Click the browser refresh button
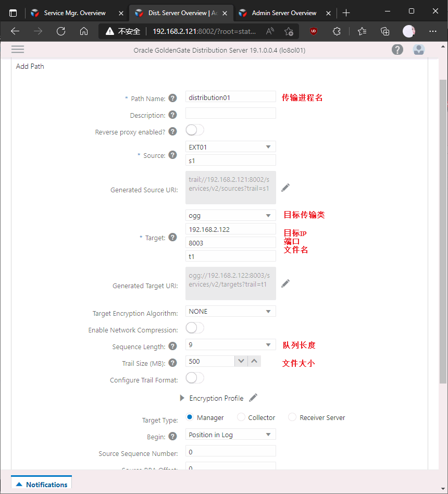The height and width of the screenshot is (494, 448). click(61, 31)
